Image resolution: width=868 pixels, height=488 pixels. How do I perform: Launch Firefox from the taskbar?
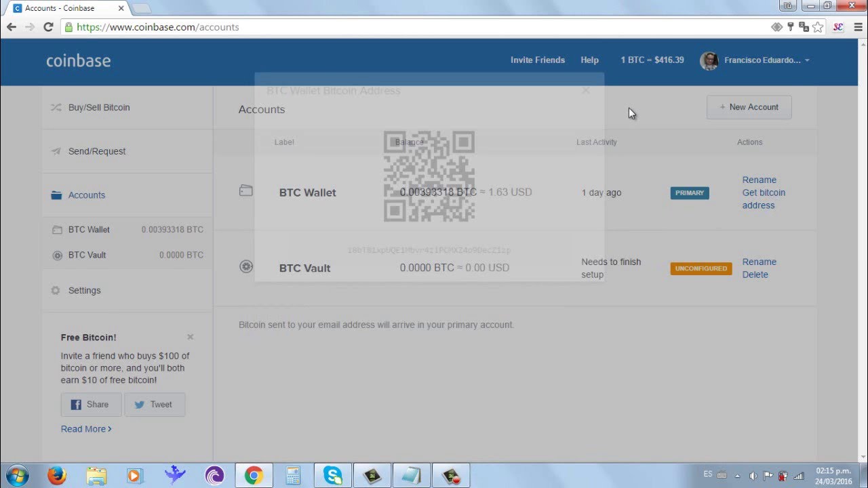tap(57, 476)
